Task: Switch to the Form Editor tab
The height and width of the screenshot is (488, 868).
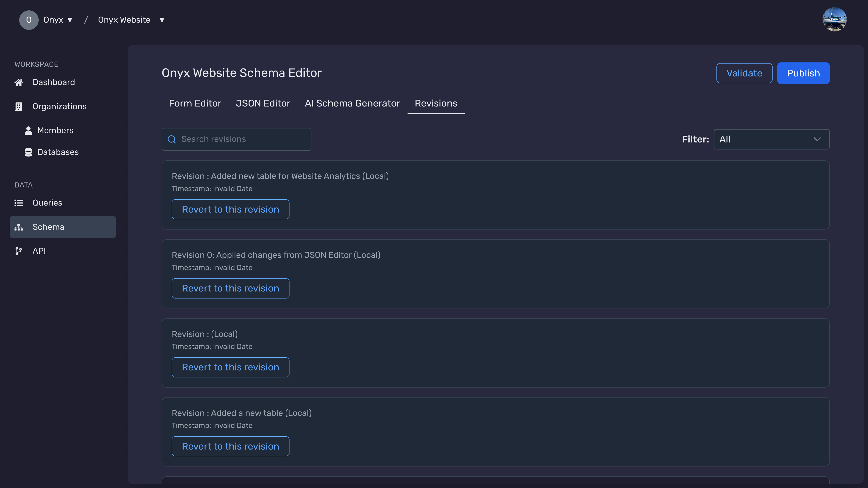Action: click(x=195, y=104)
